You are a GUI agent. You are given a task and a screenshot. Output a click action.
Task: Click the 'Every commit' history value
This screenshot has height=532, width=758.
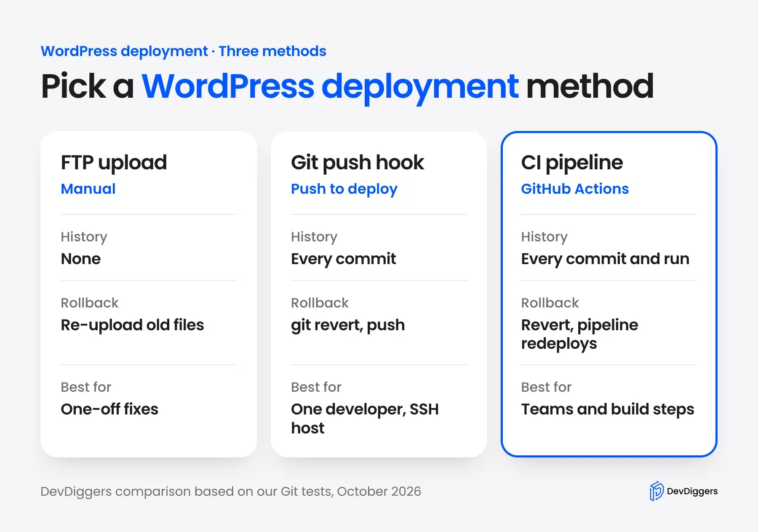[343, 259]
